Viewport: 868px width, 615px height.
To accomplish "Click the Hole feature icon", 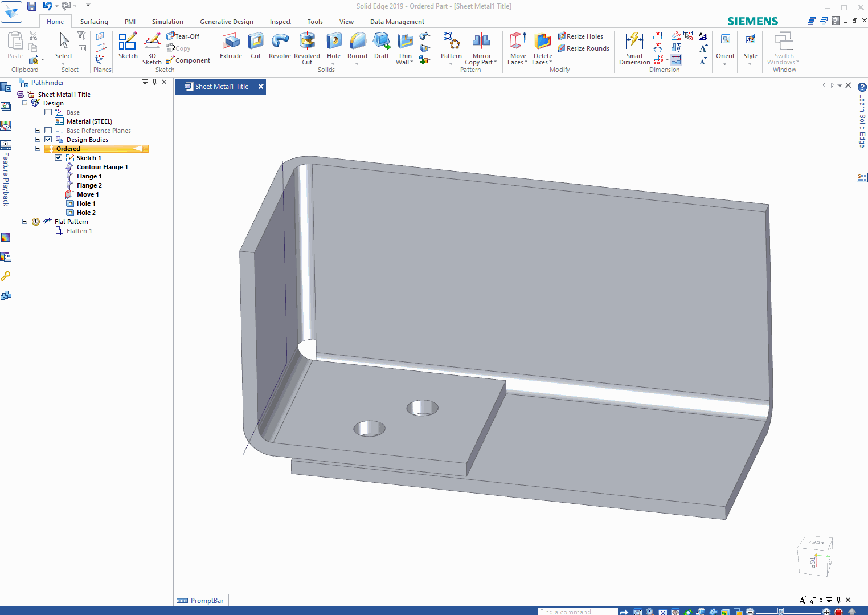I will pyautogui.click(x=334, y=42).
